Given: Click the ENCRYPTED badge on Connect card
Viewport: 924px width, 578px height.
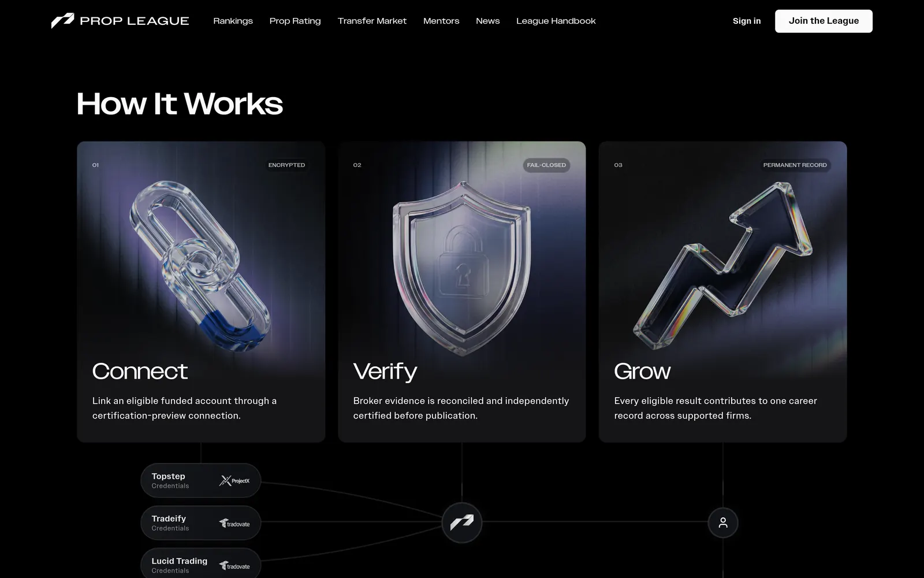Looking at the screenshot, I should point(286,165).
